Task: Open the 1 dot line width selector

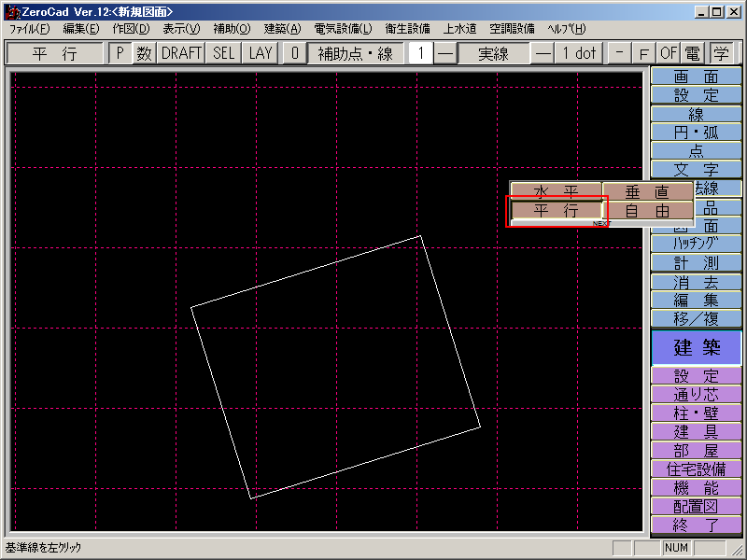Action: [579, 53]
